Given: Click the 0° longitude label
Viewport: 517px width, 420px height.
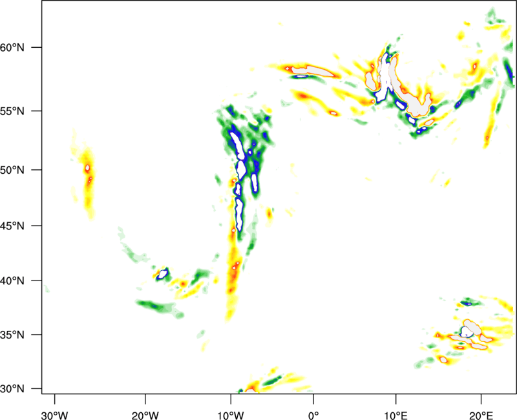Looking at the screenshot, I should [313, 415].
